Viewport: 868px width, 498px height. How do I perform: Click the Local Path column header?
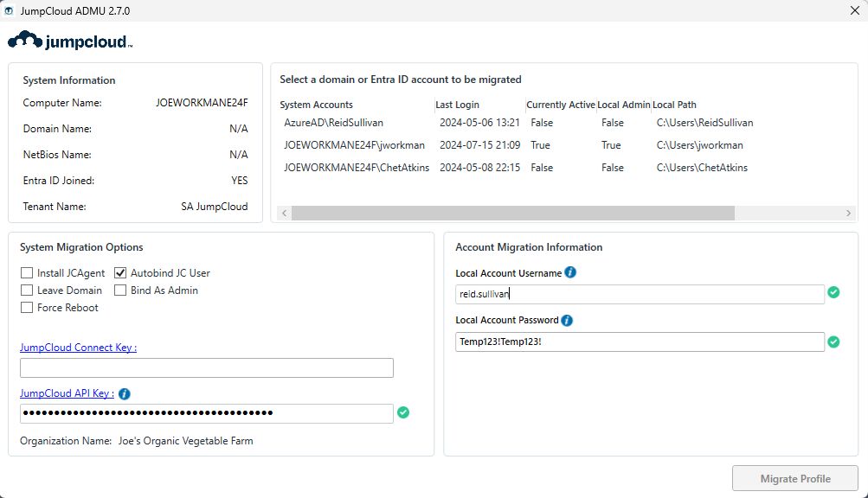point(674,105)
